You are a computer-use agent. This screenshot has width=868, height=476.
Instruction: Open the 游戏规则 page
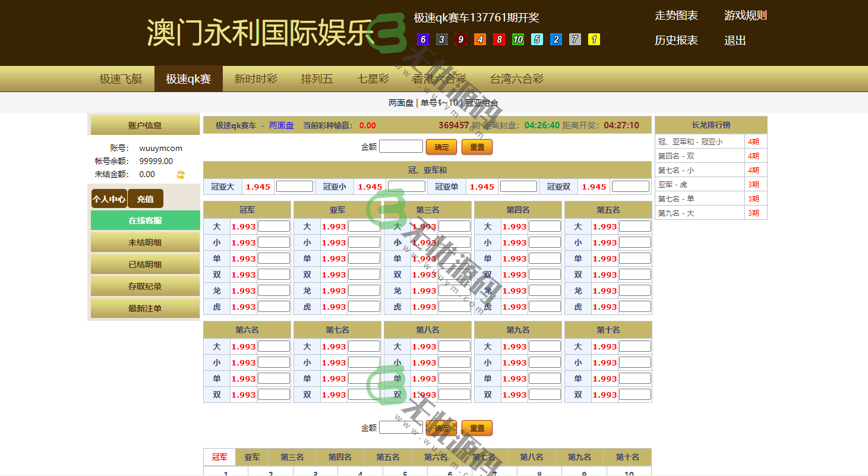746,15
